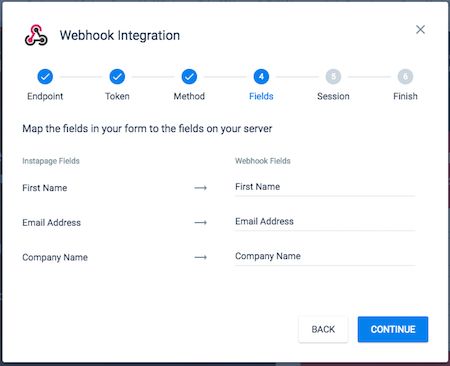
Task: Select step 6 Finish circle
Action: [405, 77]
